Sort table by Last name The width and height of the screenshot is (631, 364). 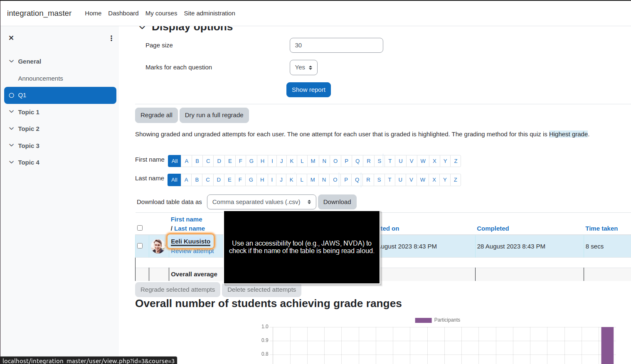pyautogui.click(x=190, y=229)
